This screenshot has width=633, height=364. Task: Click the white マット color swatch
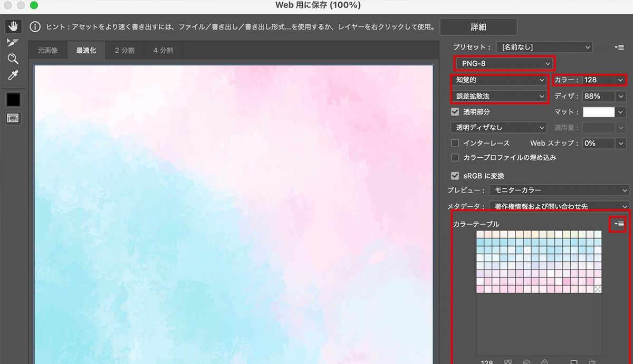click(x=599, y=112)
